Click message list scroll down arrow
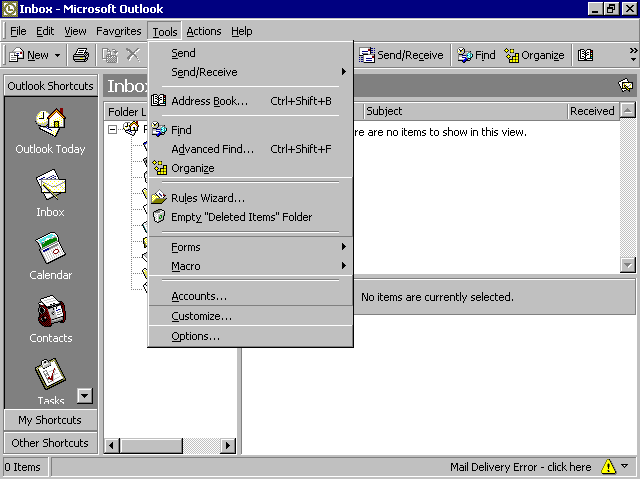 click(628, 265)
